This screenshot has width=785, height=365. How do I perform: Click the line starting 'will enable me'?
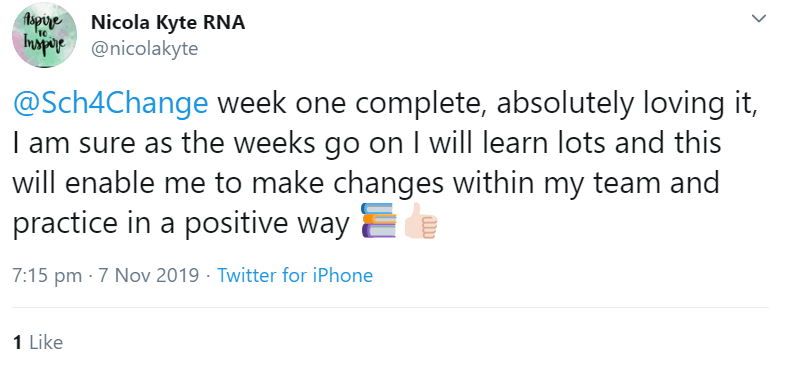[x=366, y=183]
